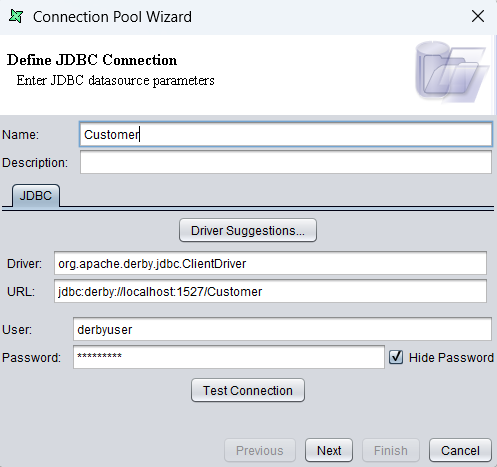The width and height of the screenshot is (497, 467).
Task: Click the Connection Pool Wizard title icon
Action: click(16, 16)
